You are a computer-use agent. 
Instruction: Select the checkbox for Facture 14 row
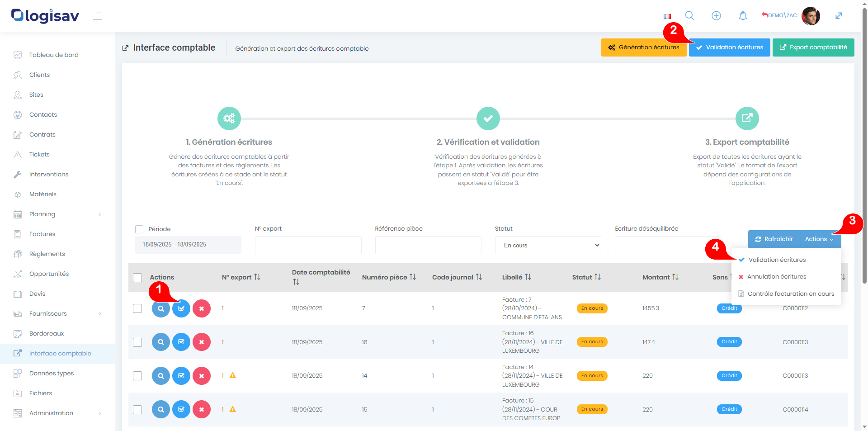pos(137,376)
